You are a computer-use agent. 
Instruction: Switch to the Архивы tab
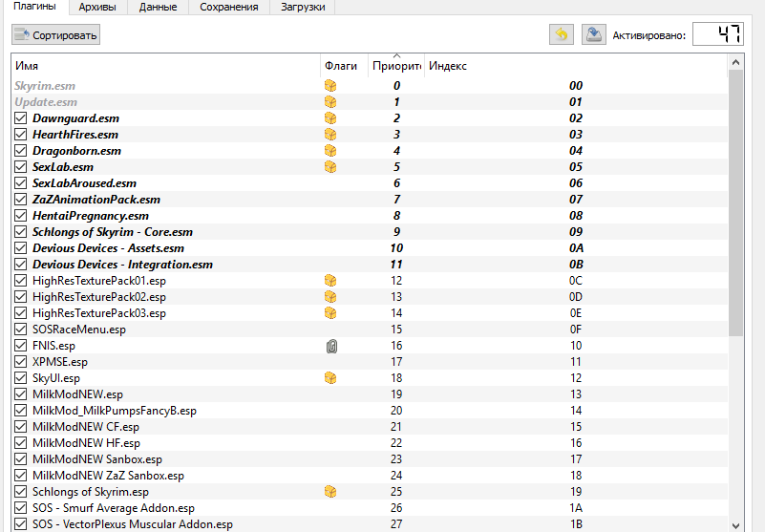[97, 8]
